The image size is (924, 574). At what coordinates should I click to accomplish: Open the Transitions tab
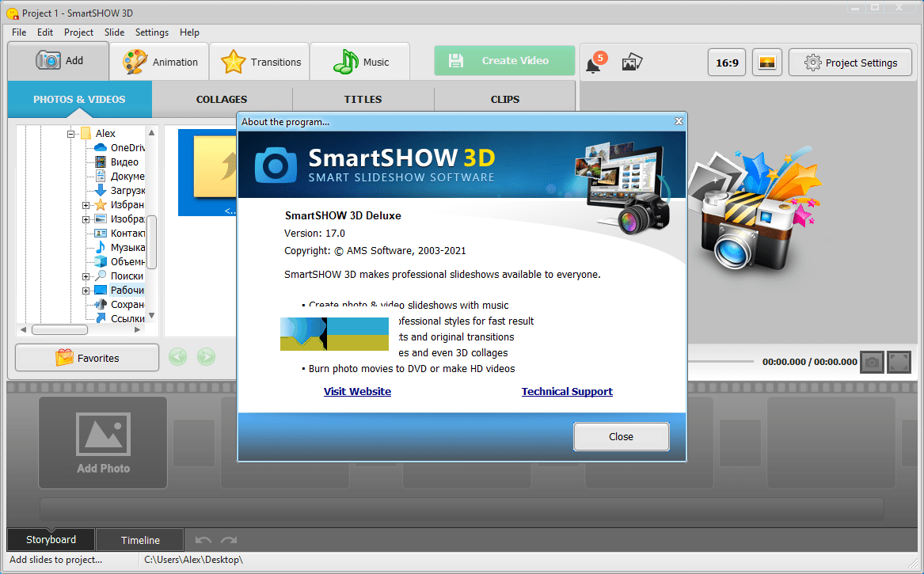tap(260, 62)
